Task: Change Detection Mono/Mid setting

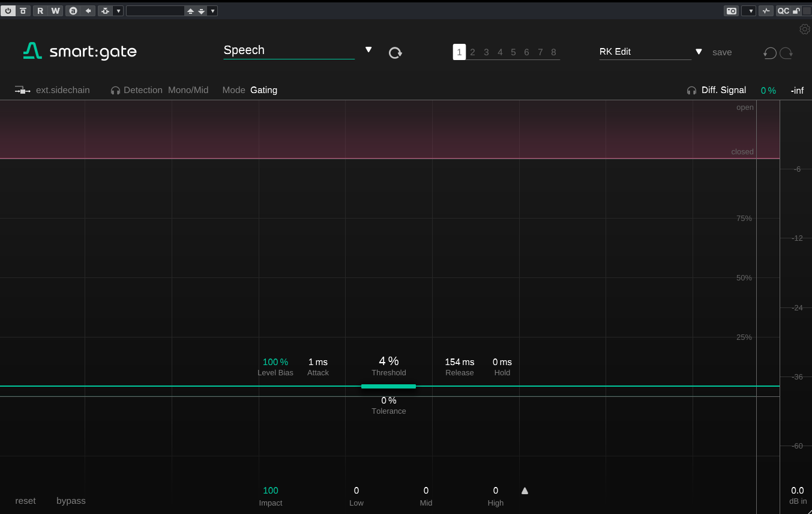Action: [x=188, y=90]
